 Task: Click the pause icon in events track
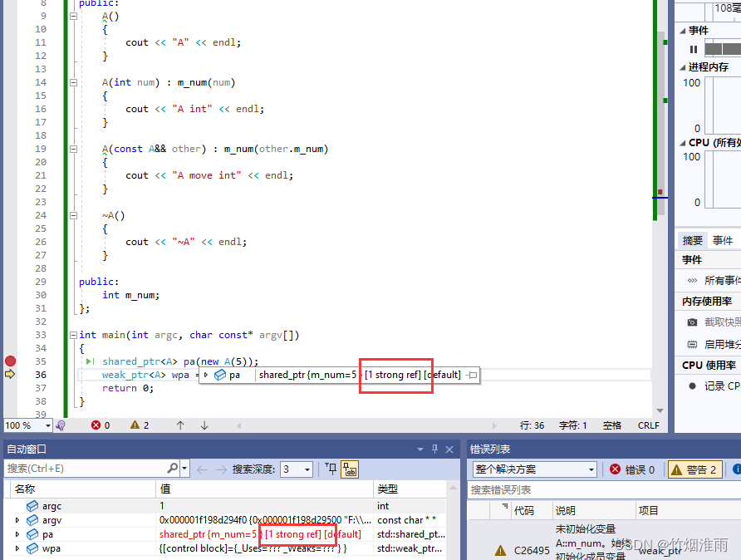(x=694, y=49)
